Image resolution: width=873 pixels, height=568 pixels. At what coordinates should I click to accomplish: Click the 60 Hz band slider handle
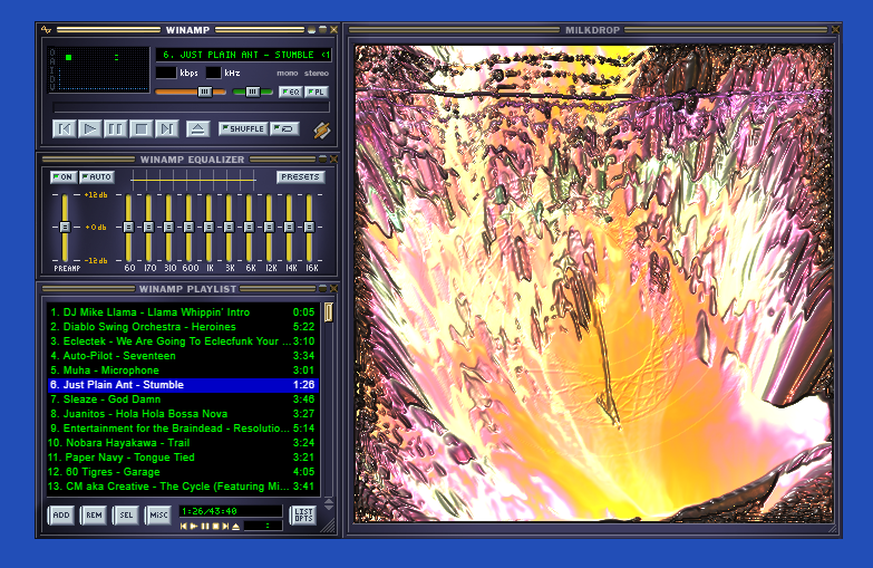pyautogui.click(x=129, y=227)
